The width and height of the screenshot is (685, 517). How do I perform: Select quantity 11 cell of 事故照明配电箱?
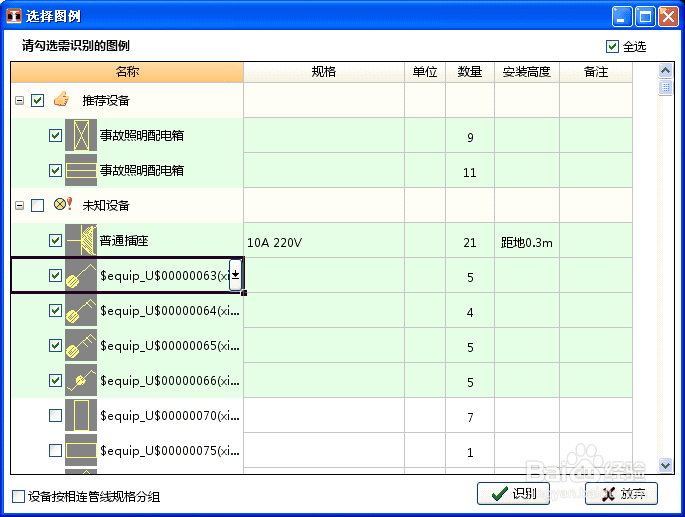point(470,170)
